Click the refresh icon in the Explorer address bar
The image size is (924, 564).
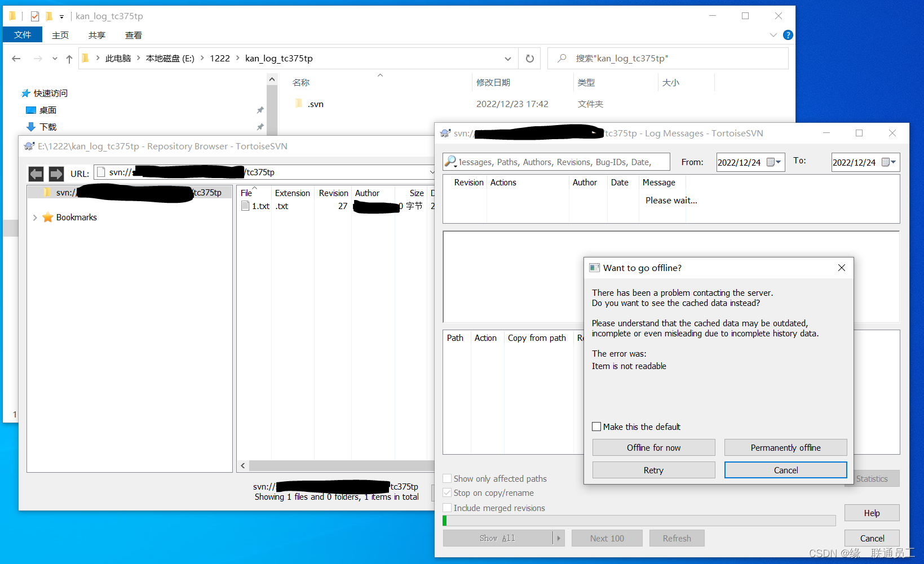[529, 58]
